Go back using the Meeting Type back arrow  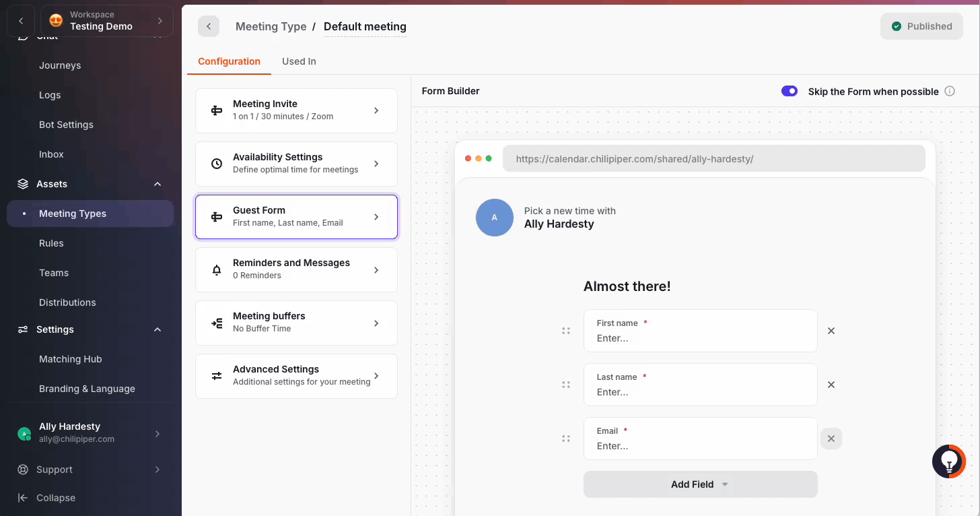tap(209, 26)
